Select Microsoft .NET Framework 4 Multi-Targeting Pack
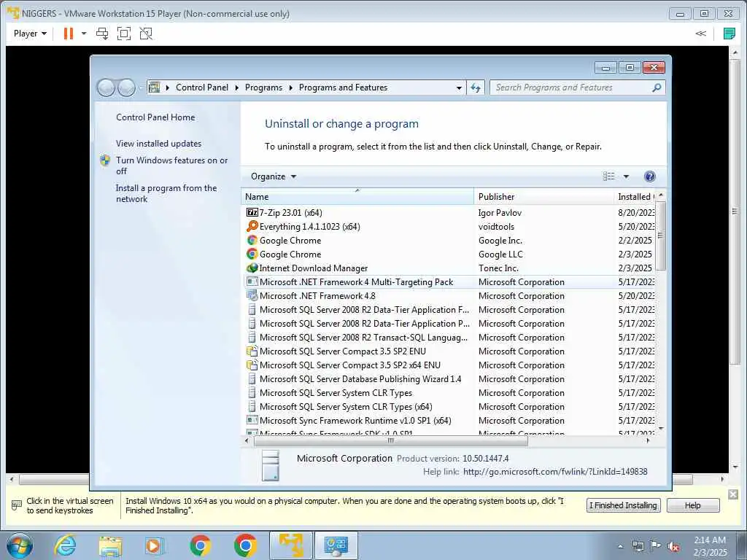Screen dimensions: 747x560 449,282
